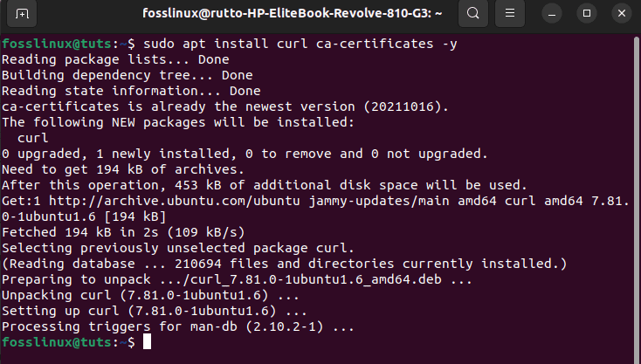The height and width of the screenshot is (364, 641).
Task: Open the terminal search tool
Action: coord(473,13)
